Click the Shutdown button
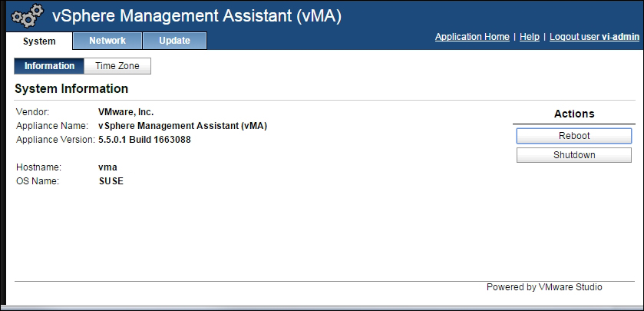 (574, 155)
